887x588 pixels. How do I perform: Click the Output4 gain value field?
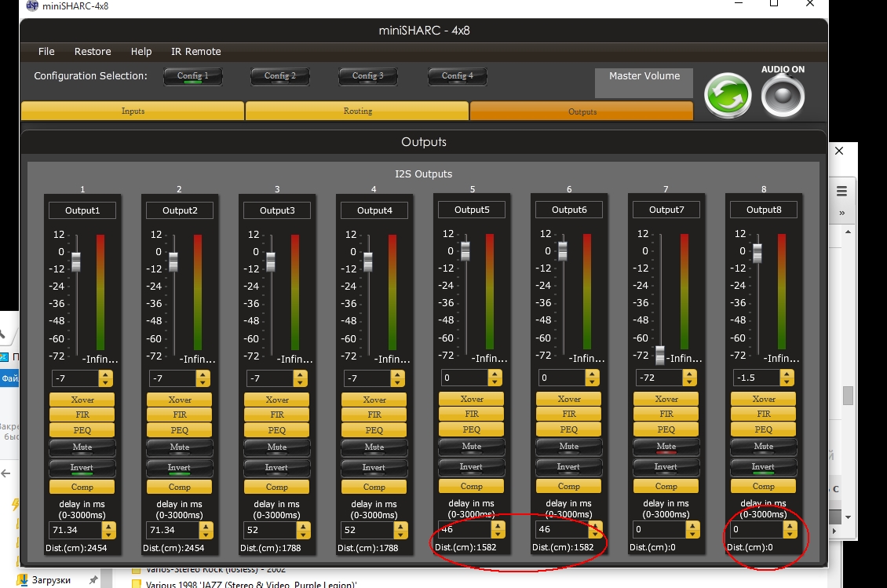pos(367,378)
